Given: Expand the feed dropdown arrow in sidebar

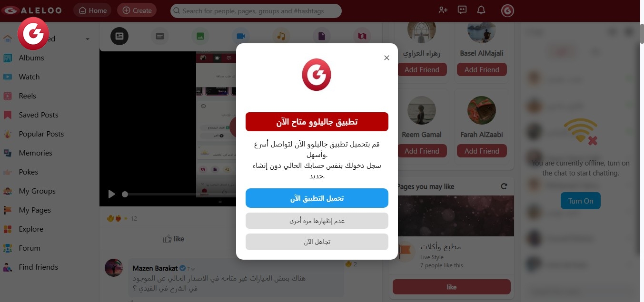Looking at the screenshot, I should 87,39.
